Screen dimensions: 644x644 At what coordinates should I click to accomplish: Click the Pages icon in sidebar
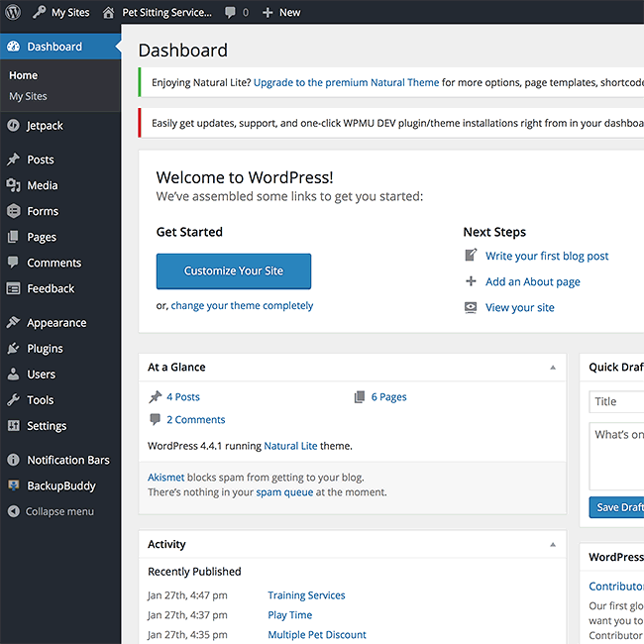[x=13, y=237]
